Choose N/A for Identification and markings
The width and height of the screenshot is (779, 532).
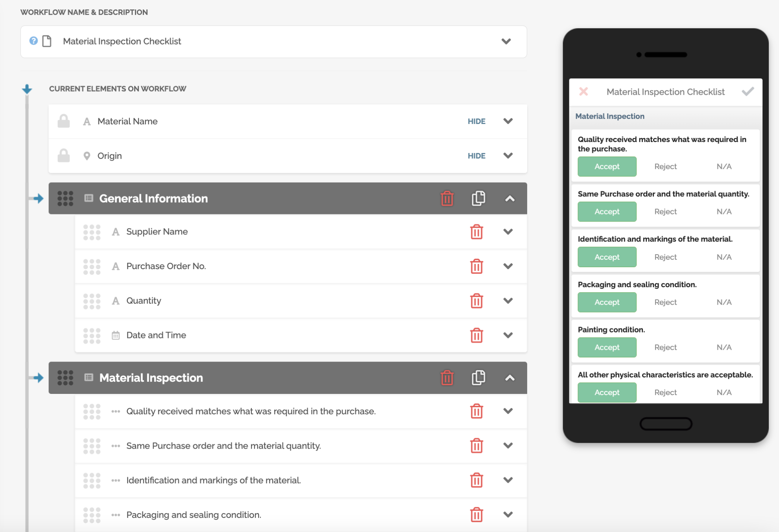coord(724,257)
